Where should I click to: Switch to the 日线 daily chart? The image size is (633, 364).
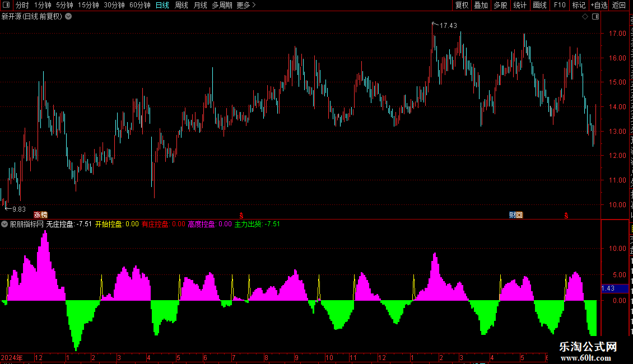pos(162,5)
